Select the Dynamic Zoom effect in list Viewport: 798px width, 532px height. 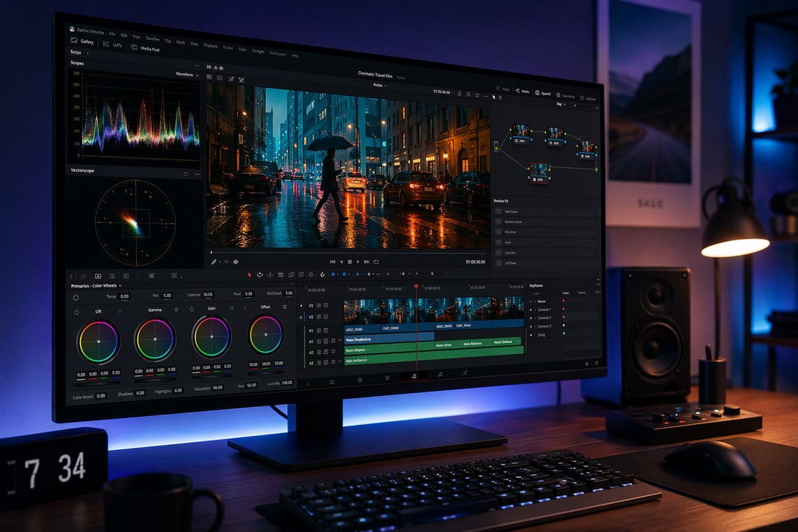coord(545,222)
